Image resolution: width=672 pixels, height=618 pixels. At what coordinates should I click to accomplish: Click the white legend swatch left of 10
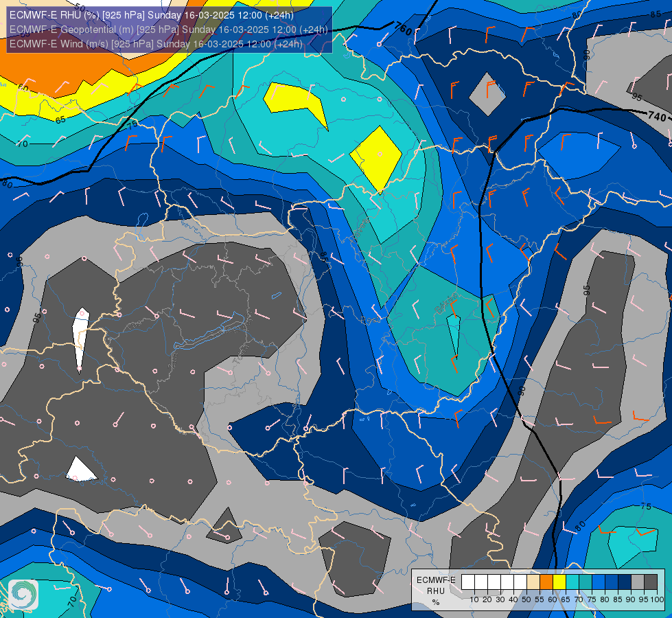(468, 582)
